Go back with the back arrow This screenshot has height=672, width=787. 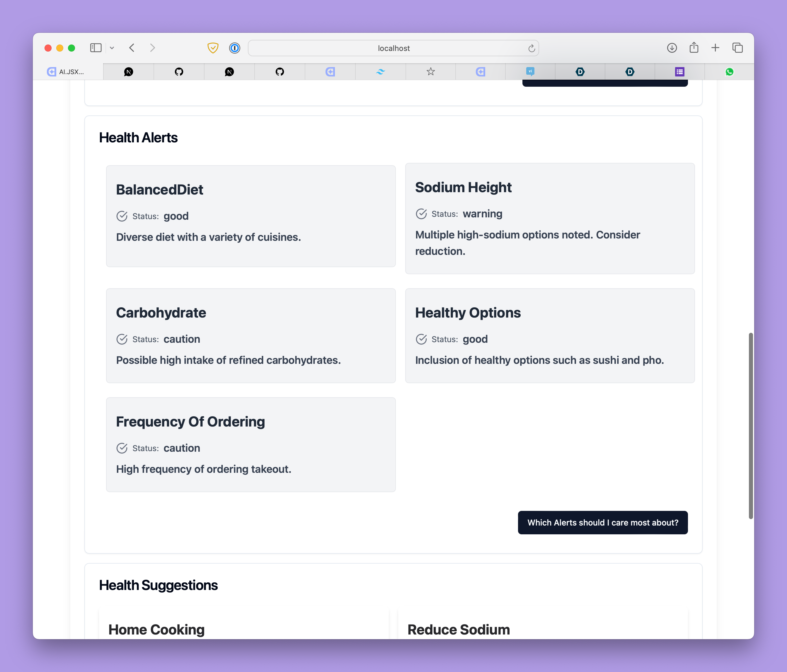click(x=132, y=48)
